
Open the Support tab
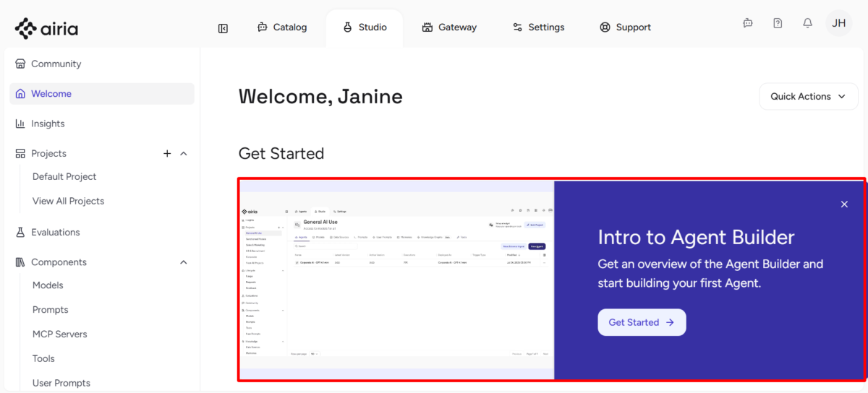[x=625, y=27]
